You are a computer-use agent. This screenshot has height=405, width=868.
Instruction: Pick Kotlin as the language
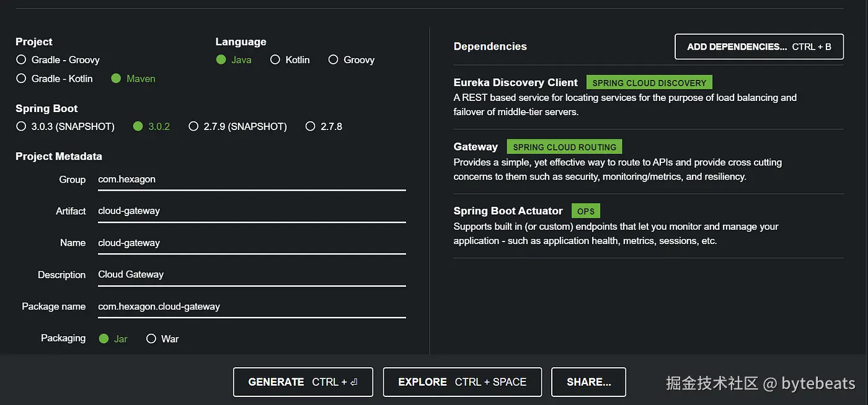tap(275, 60)
